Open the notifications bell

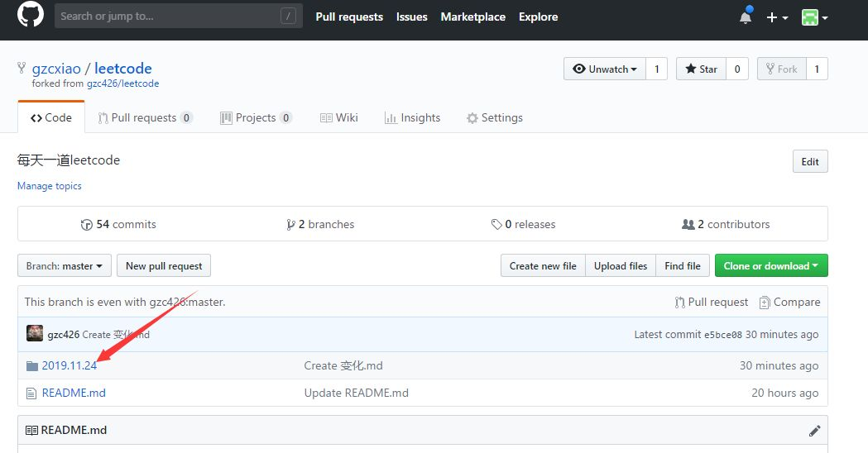[x=746, y=17]
